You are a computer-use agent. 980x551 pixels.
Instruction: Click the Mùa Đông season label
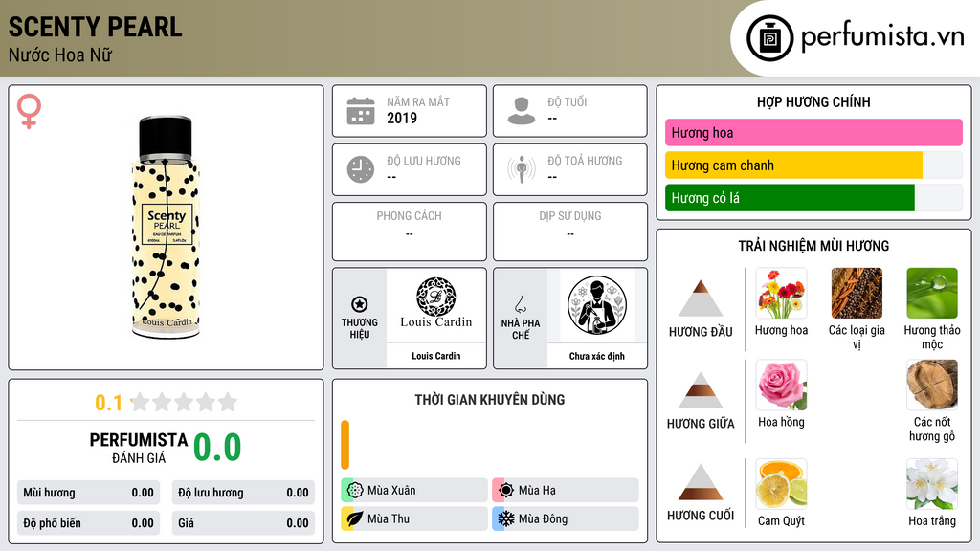coord(544,518)
